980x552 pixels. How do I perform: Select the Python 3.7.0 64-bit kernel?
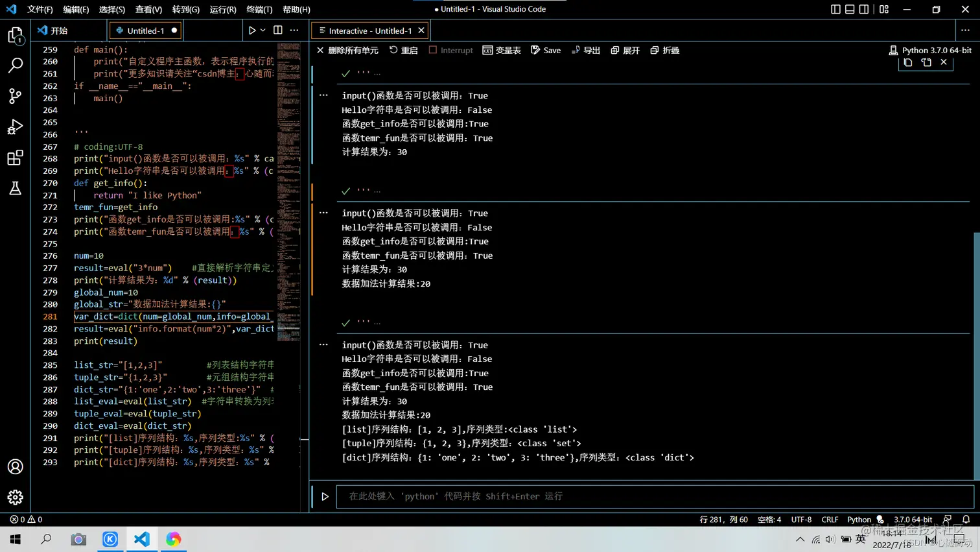pos(930,50)
